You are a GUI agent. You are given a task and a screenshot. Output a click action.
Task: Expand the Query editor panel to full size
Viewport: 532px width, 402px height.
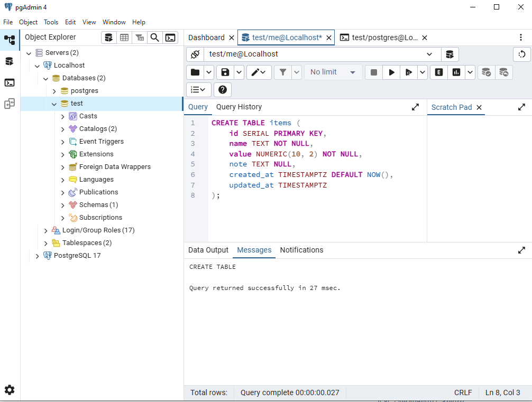pyautogui.click(x=415, y=107)
